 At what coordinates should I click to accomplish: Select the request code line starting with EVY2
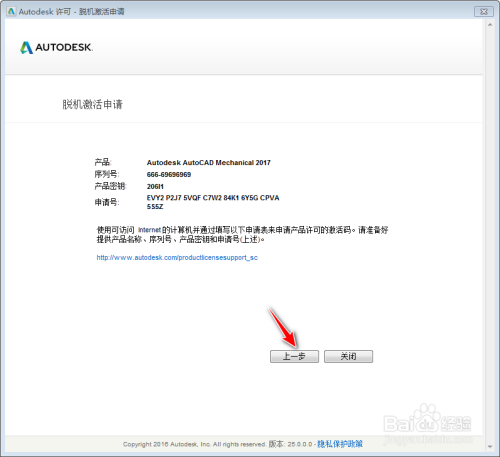pyautogui.click(x=213, y=198)
